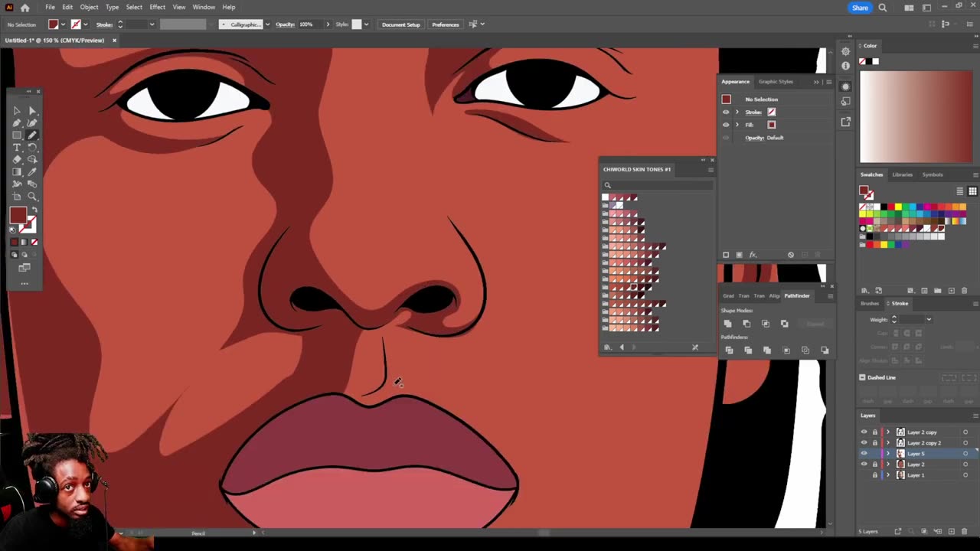Click Exclude shape mode in Pathfinder

(x=784, y=324)
